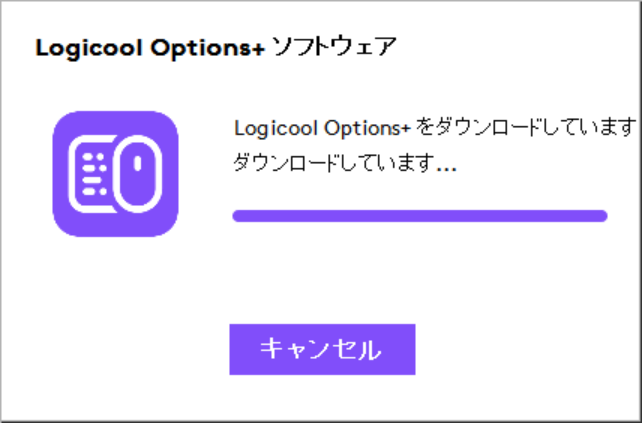This screenshot has width=642, height=423.
Task: Click the 'Logicool Options+ をダウンロードしています' message
Action: (x=435, y=128)
